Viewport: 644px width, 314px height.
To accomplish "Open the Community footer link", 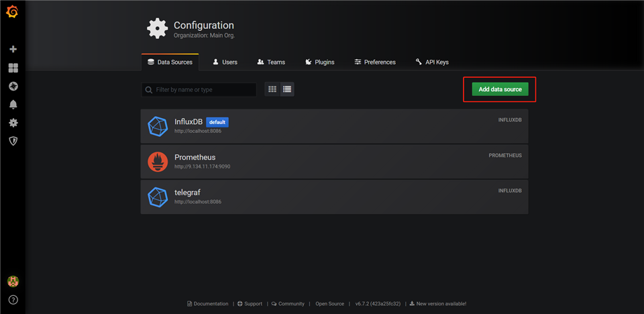I will (288, 304).
